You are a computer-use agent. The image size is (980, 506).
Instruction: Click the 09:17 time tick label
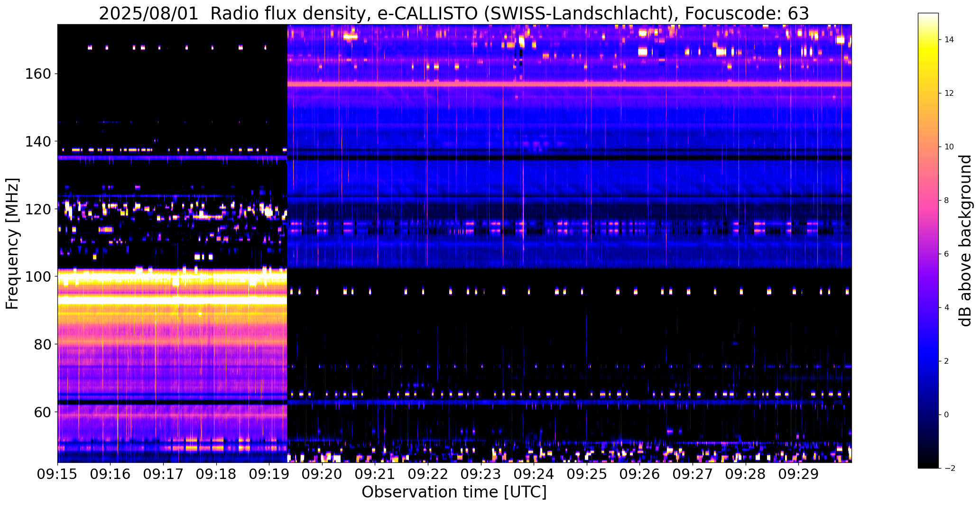[x=164, y=474]
